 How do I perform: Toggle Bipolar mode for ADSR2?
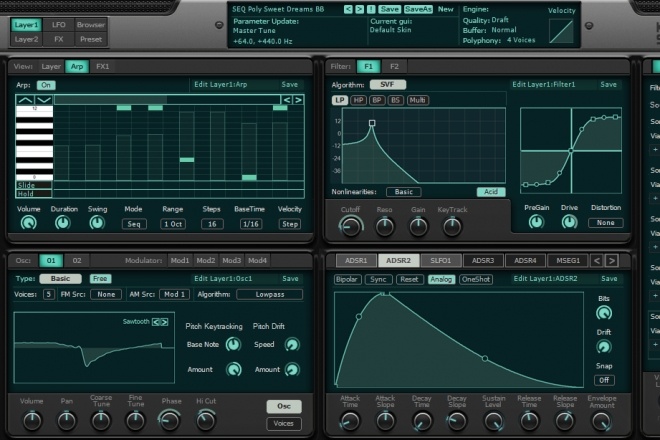(x=347, y=279)
